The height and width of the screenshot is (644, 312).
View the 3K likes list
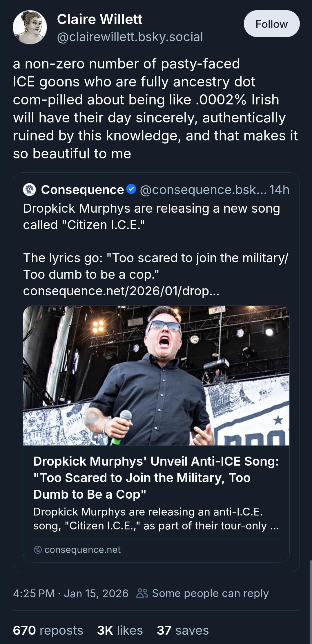pos(120,630)
